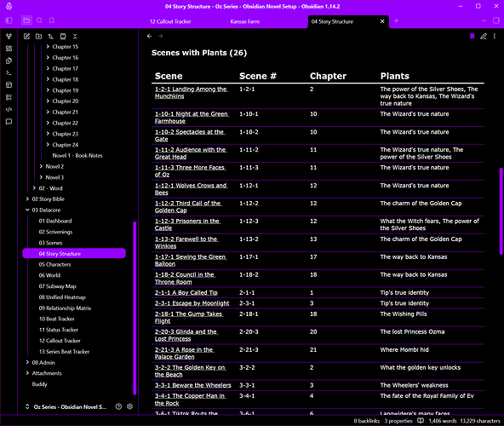Viewport: 504px width, 426px height.
Task: Open new tab with plus icon
Action: pos(396,21)
